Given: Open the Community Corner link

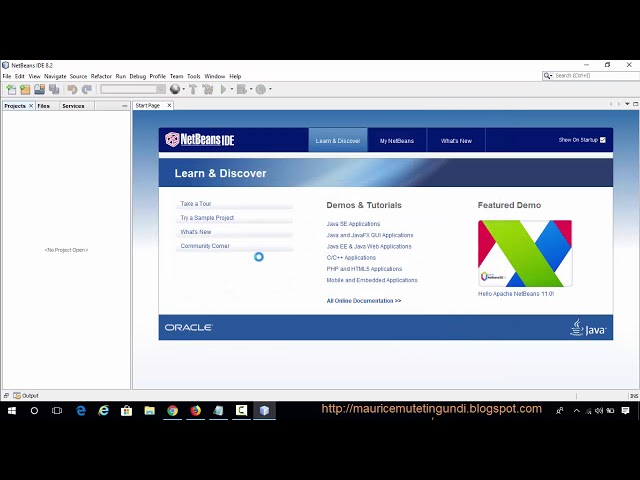Looking at the screenshot, I should click(x=205, y=246).
